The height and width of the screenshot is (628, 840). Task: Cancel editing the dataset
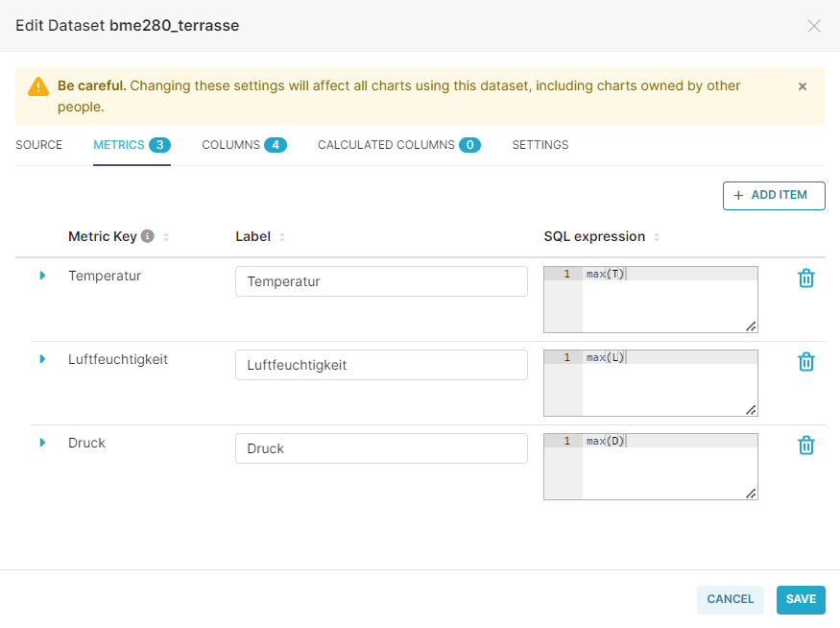coord(731,599)
